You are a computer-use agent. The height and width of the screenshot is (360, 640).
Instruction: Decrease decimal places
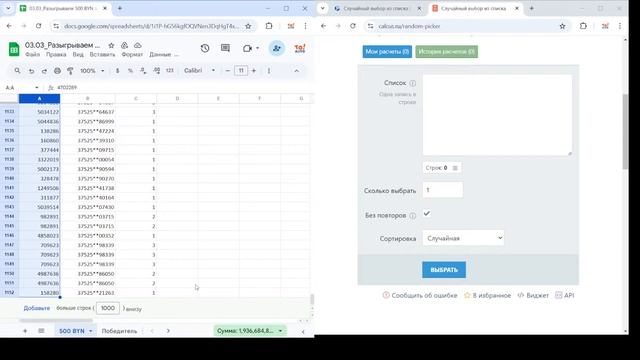pos(143,71)
